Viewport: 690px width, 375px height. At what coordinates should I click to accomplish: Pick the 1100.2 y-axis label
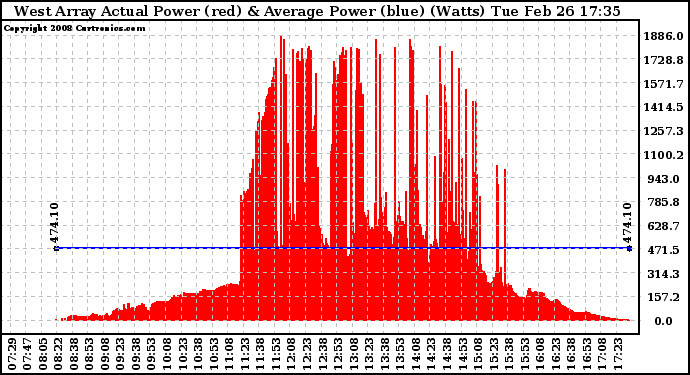point(664,155)
